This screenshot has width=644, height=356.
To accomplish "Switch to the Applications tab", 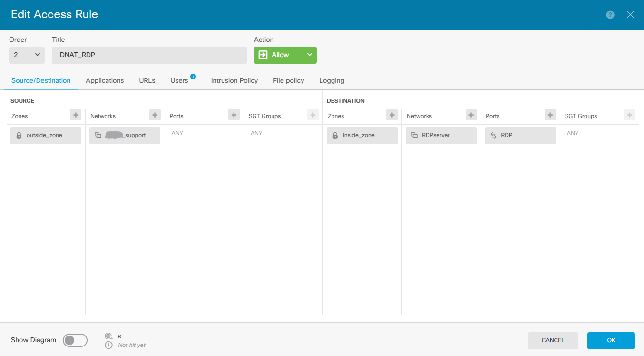I will (x=105, y=81).
